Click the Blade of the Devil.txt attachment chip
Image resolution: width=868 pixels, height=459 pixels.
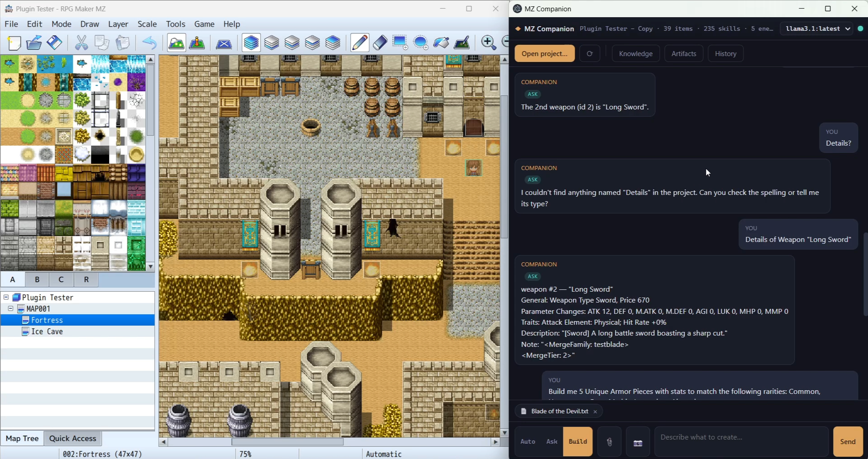click(558, 412)
